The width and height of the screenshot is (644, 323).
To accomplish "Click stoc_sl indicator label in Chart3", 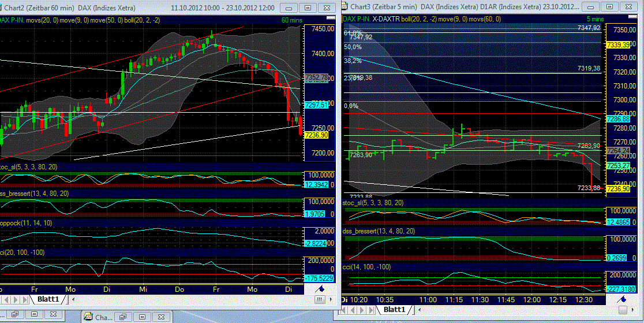I will pos(373,203).
